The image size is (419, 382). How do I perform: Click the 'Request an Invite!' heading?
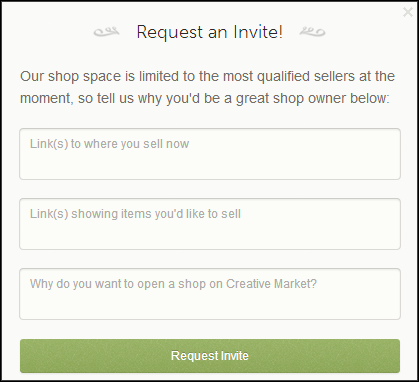[x=210, y=32]
